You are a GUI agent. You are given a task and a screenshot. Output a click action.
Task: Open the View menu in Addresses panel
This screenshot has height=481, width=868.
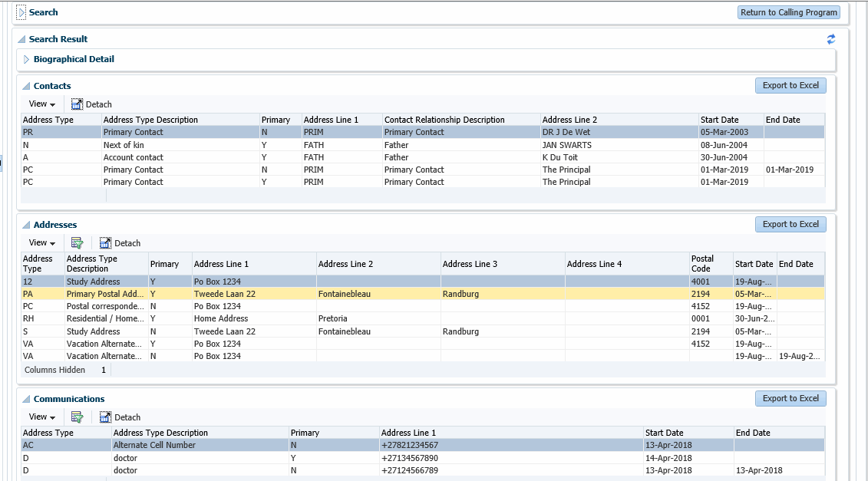tap(41, 242)
